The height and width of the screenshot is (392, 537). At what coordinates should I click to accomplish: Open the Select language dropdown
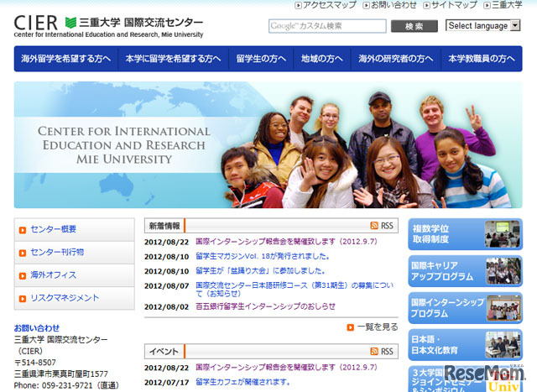[x=483, y=25]
